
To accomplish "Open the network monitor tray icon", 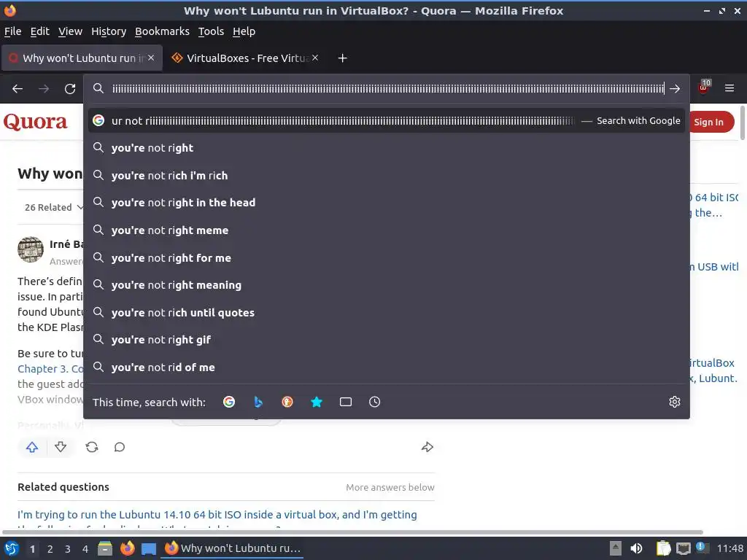I will coord(683,548).
